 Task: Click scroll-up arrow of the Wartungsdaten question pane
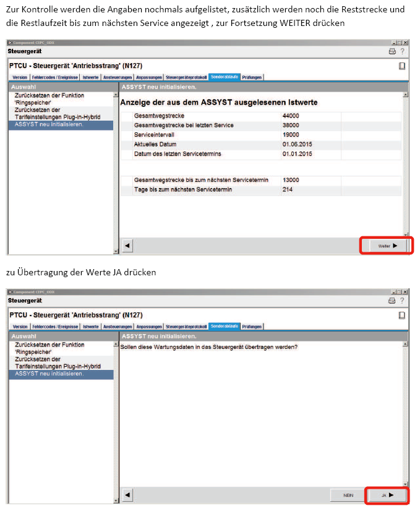point(405,344)
